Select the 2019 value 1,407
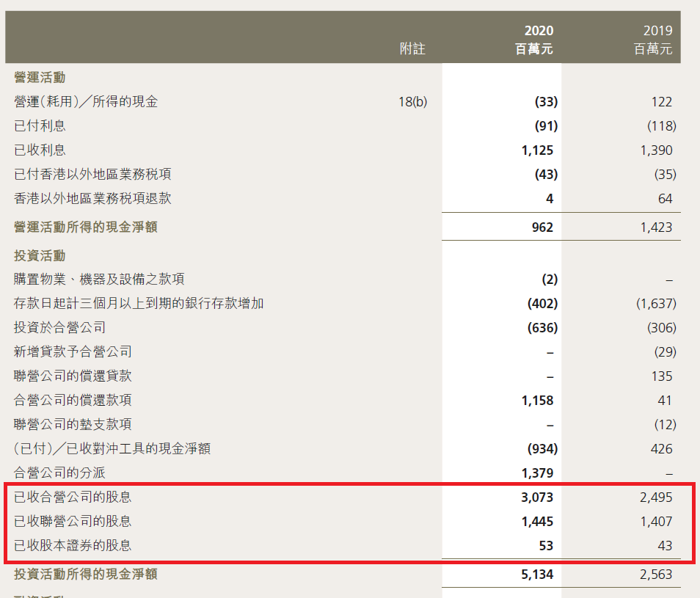The image size is (700, 598). pos(656,521)
